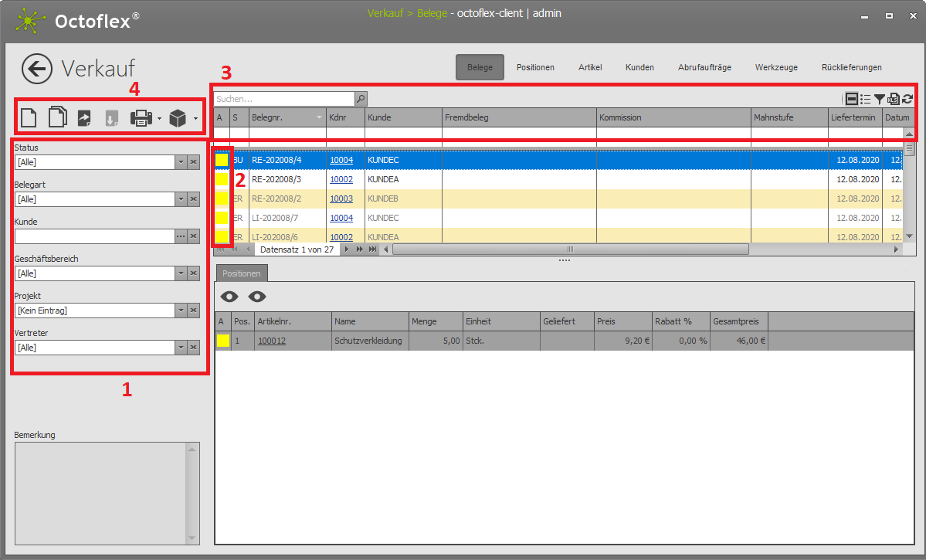Export the table with the XLS icon
This screenshot has width=926, height=560.
[x=894, y=99]
